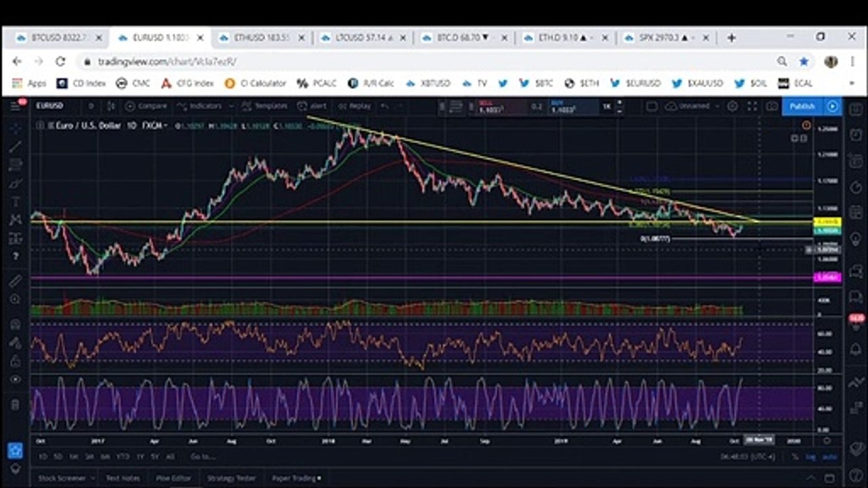Click the Compare symbol button
Screen dimensions: 868x488
click(145, 106)
